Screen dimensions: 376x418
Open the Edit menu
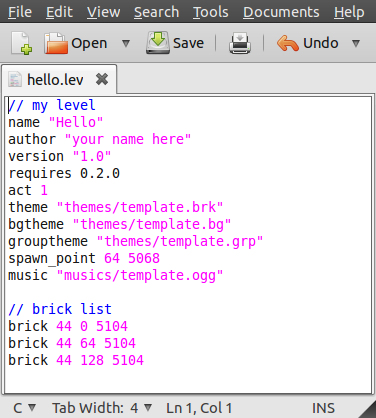(x=59, y=12)
